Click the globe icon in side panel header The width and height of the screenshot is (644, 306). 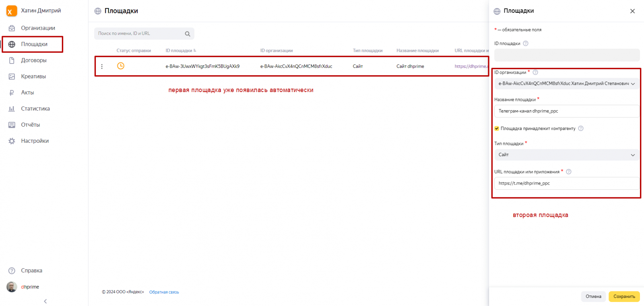(x=497, y=11)
